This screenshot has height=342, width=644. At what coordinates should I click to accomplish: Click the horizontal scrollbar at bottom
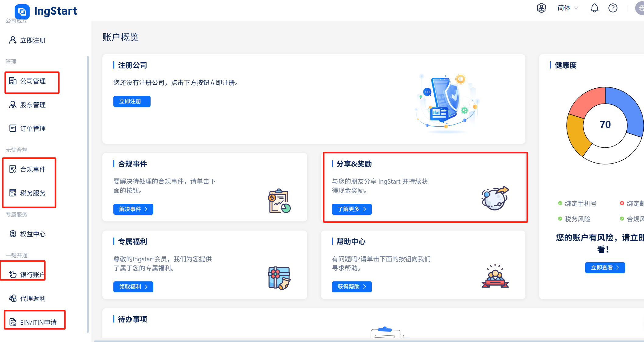369,341
